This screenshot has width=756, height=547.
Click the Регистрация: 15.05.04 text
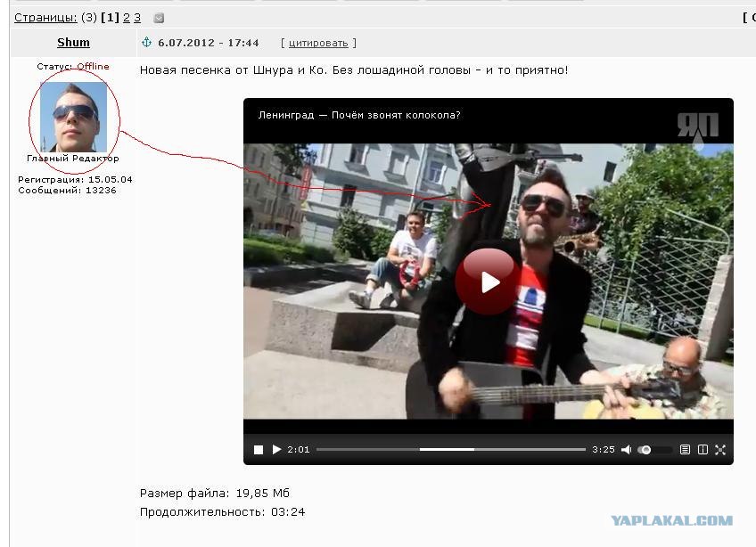pyautogui.click(x=75, y=179)
